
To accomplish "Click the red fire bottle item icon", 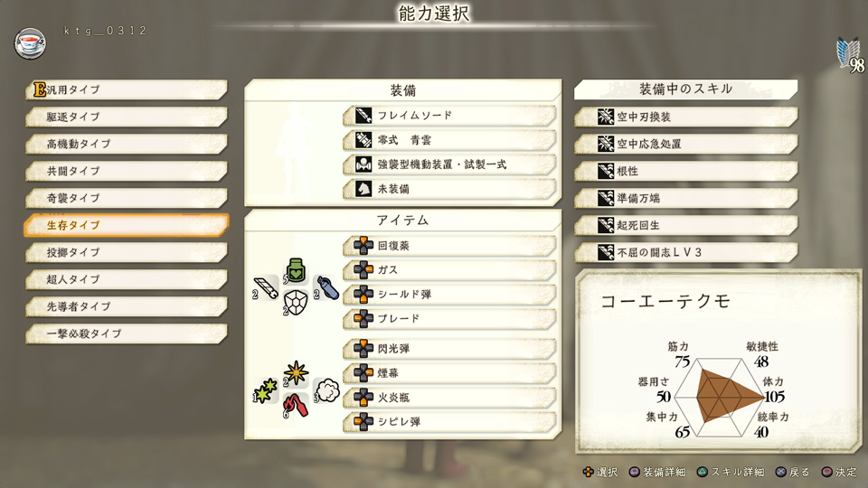I will [297, 406].
